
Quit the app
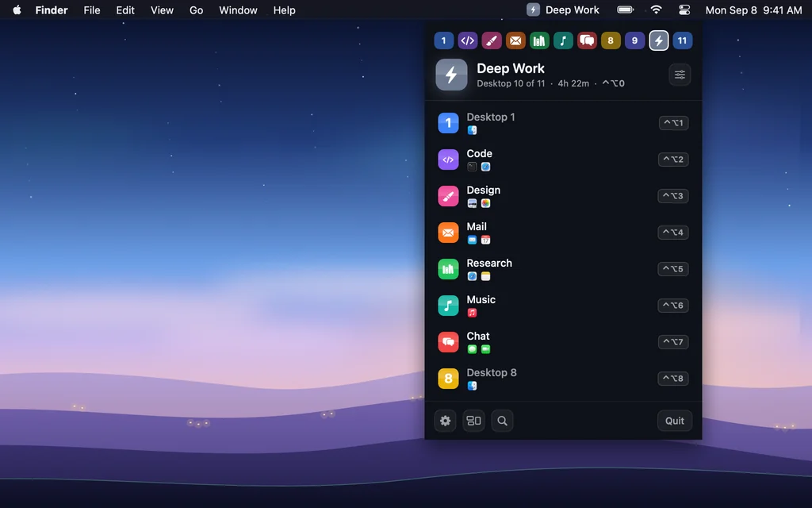(675, 421)
